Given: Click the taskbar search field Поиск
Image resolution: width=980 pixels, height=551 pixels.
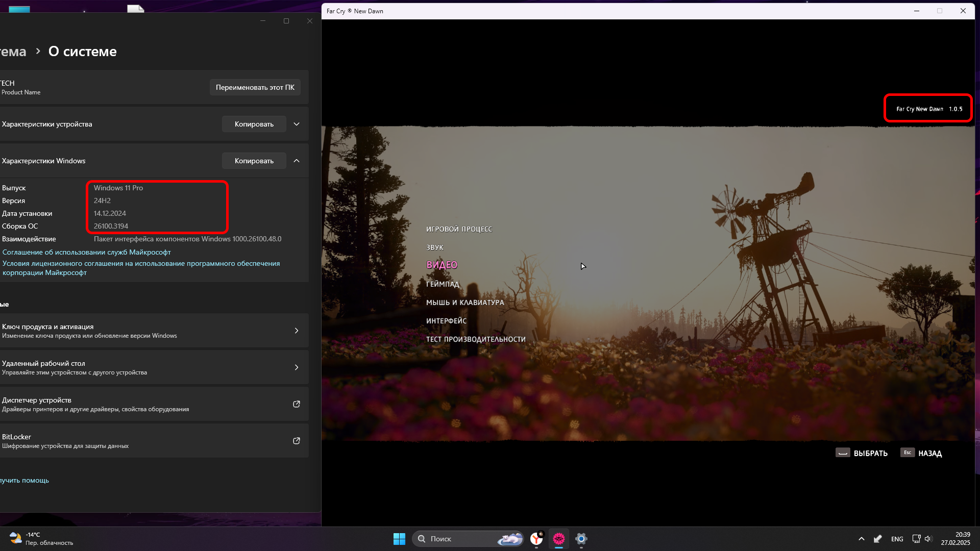Looking at the screenshot, I should (468, 539).
